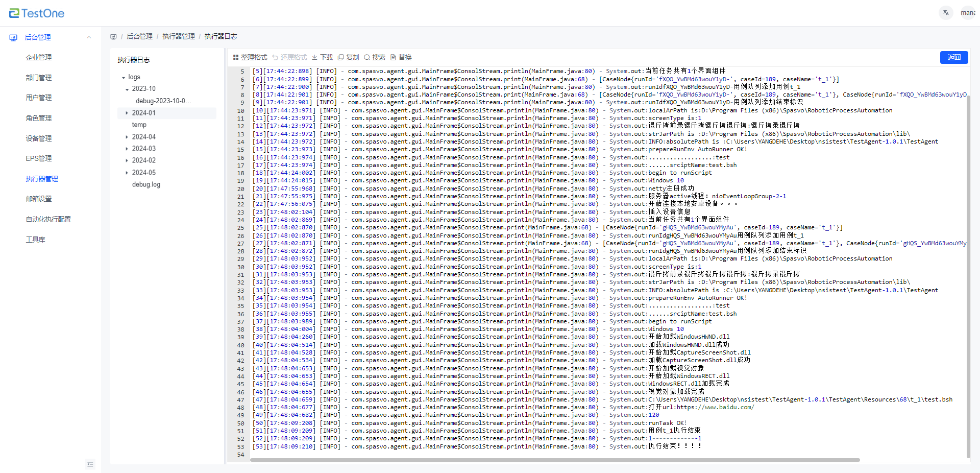Click the 整理格式 toolbar label

click(x=254, y=57)
